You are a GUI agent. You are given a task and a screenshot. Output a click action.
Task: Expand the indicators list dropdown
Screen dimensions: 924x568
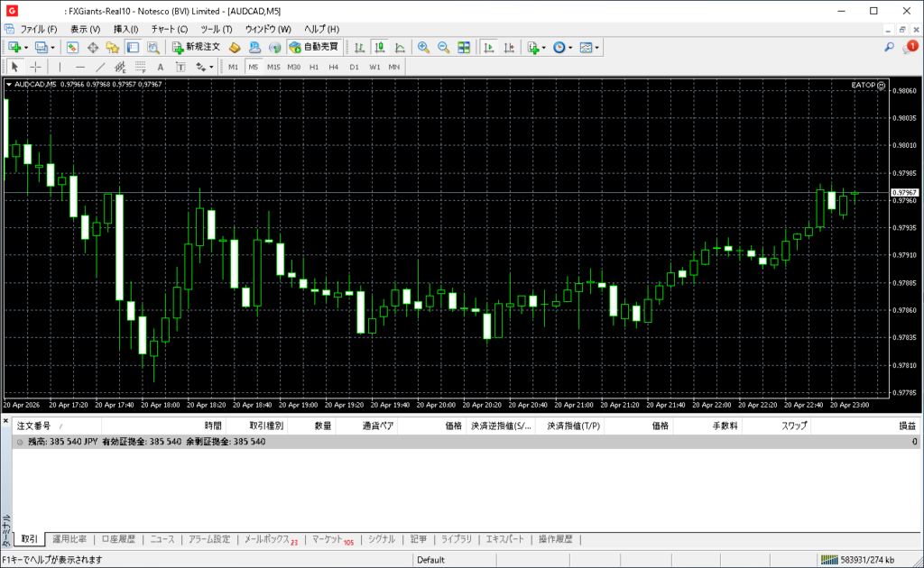click(544, 47)
